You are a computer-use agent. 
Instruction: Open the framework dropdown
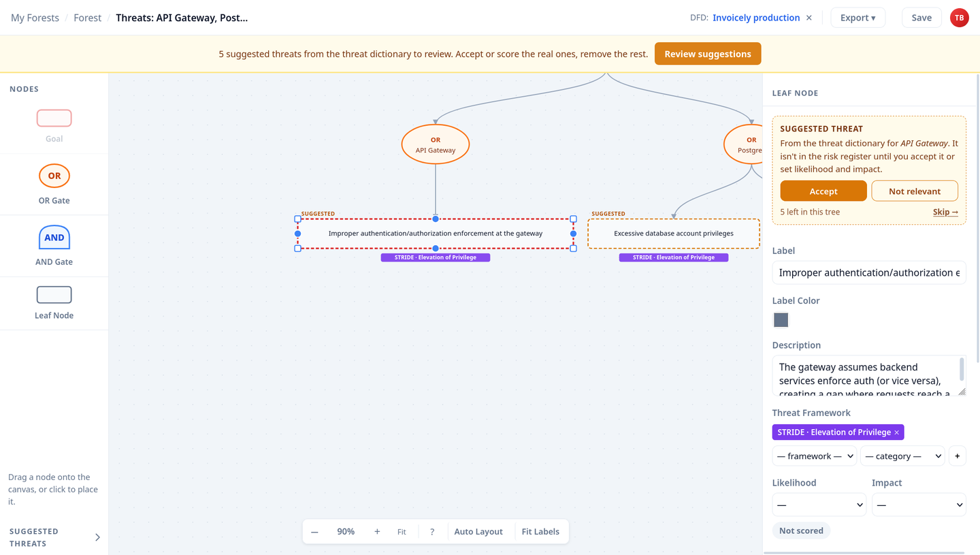click(x=815, y=456)
